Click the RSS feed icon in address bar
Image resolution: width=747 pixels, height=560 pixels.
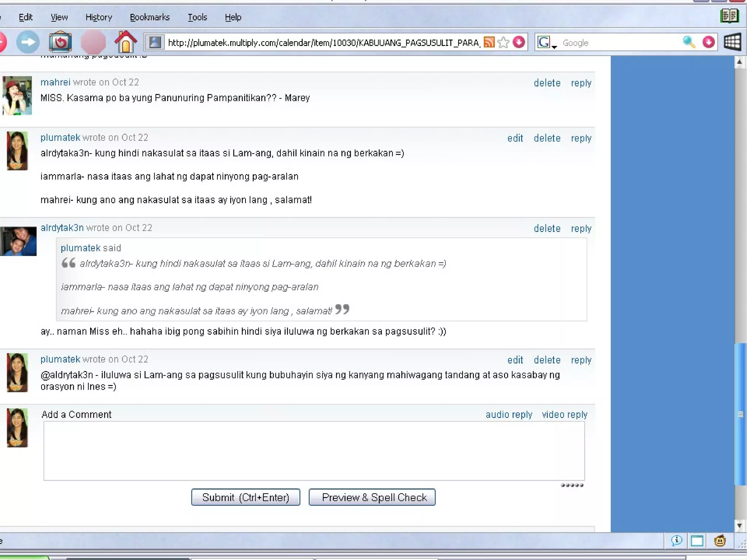pyautogui.click(x=489, y=42)
